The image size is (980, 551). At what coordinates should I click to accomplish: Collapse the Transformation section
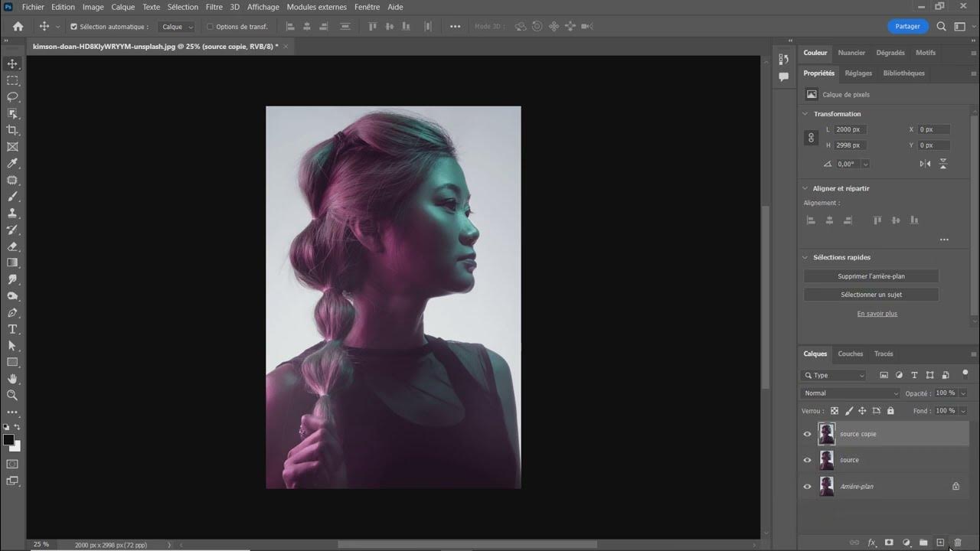point(805,114)
